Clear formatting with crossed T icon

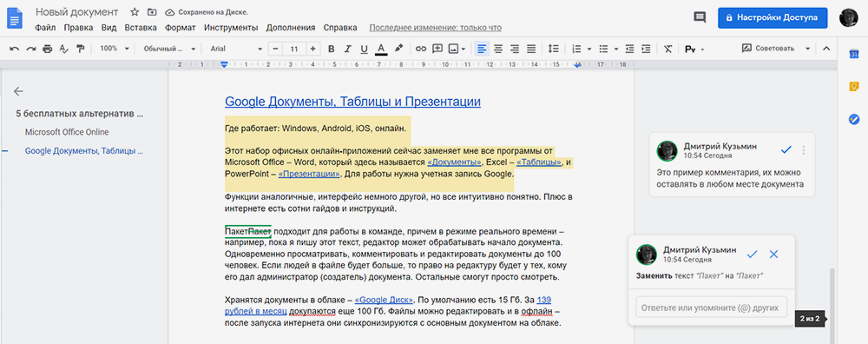pos(668,49)
